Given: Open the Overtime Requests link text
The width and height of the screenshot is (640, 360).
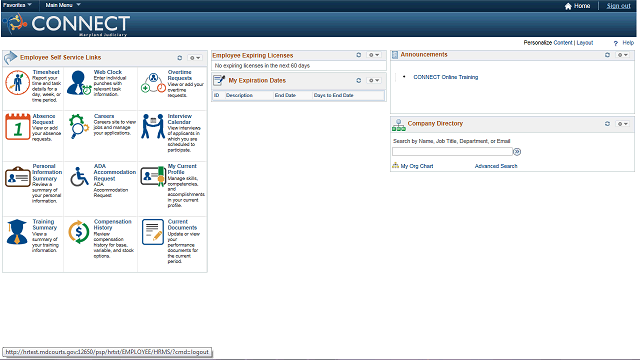Looking at the screenshot, I should [x=180, y=75].
